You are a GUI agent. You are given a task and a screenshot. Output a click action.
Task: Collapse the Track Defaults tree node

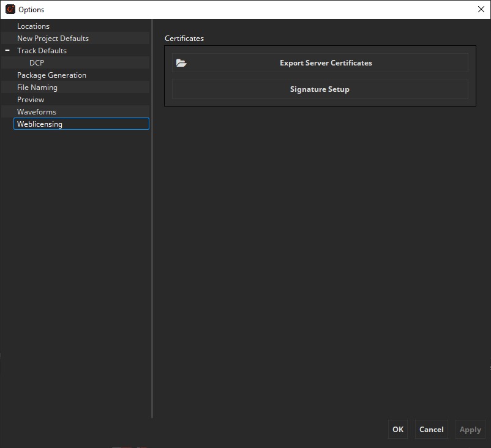point(7,51)
